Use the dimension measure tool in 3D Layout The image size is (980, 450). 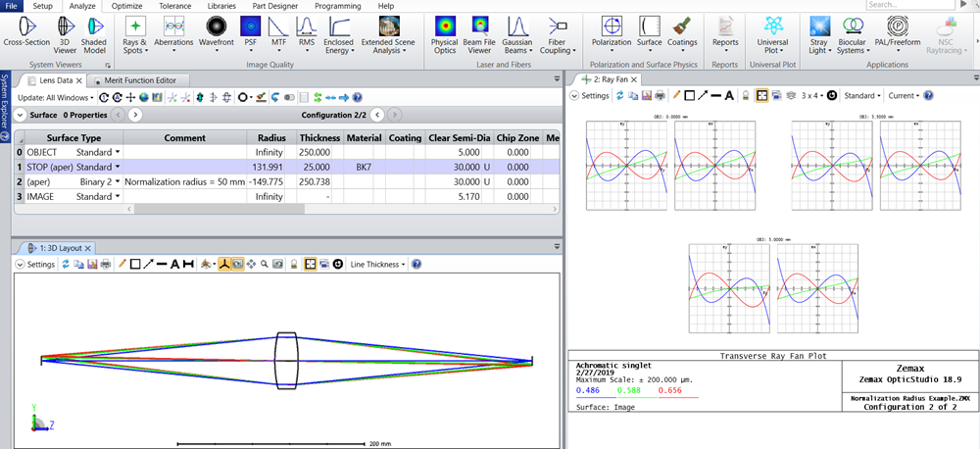(x=188, y=265)
